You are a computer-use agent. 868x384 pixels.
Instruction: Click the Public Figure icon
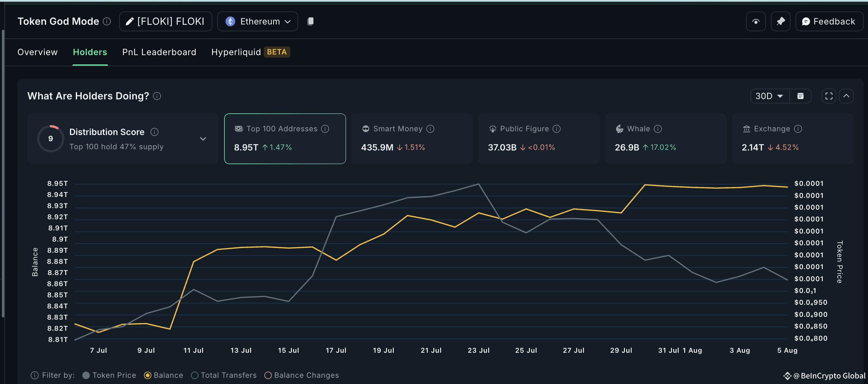pyautogui.click(x=492, y=129)
